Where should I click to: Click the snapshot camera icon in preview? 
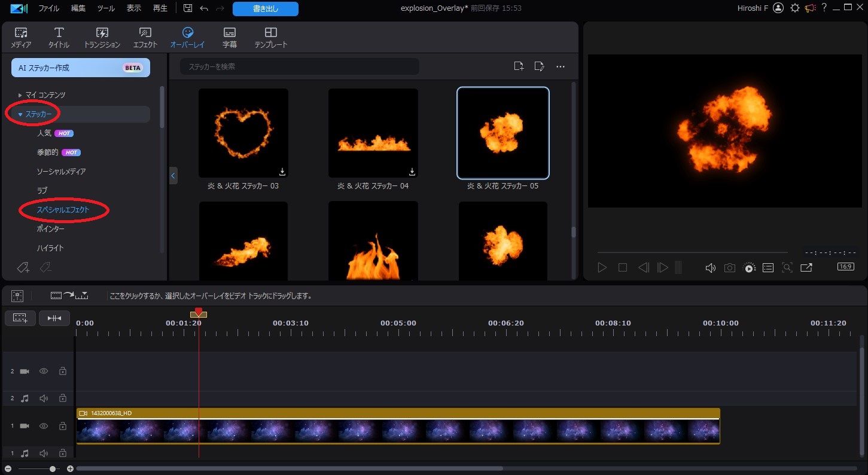(729, 268)
